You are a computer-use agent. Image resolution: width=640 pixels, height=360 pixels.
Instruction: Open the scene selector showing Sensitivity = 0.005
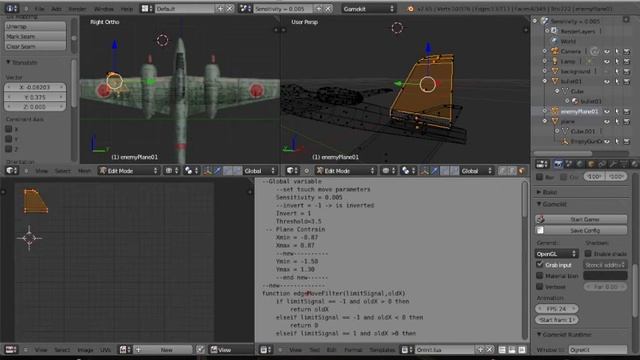pos(245,8)
